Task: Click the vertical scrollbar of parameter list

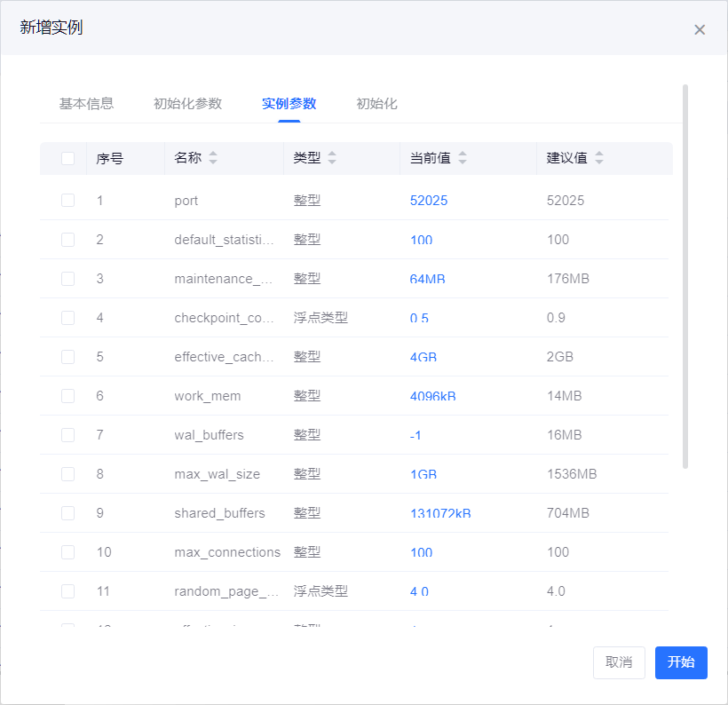Action: click(x=684, y=275)
